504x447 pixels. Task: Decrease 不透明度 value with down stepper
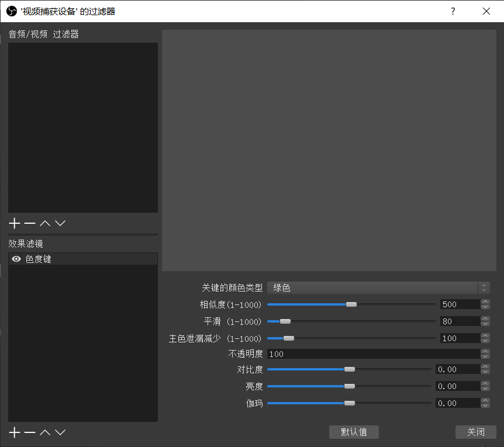485,356
